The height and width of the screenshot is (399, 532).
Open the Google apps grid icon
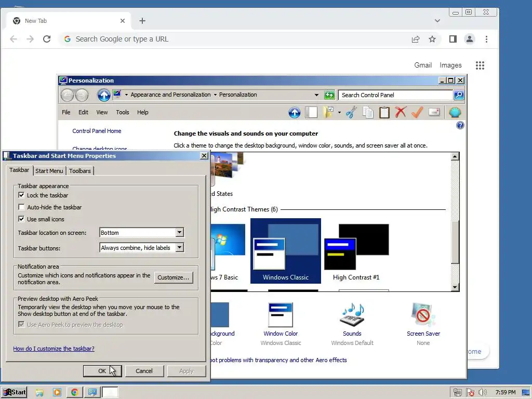pyautogui.click(x=480, y=65)
